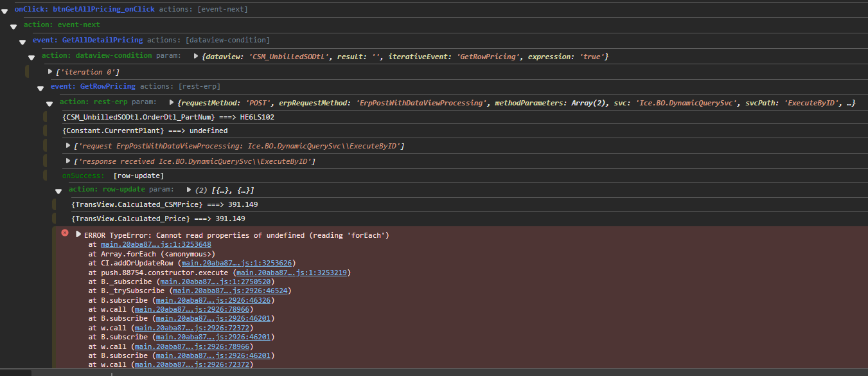Click the OrderDtl_PartNum ===> HE6LS102 line
The width and height of the screenshot is (868, 376).
tap(169, 117)
